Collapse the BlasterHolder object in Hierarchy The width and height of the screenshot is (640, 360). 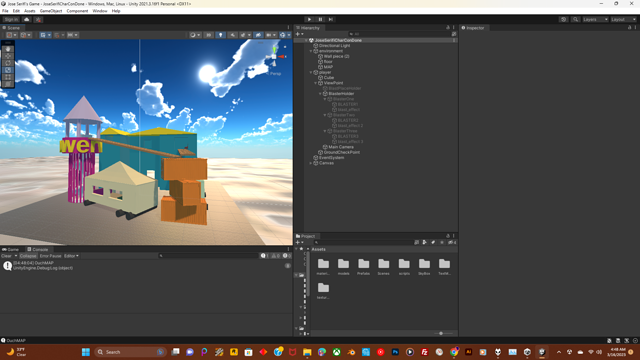(320, 93)
